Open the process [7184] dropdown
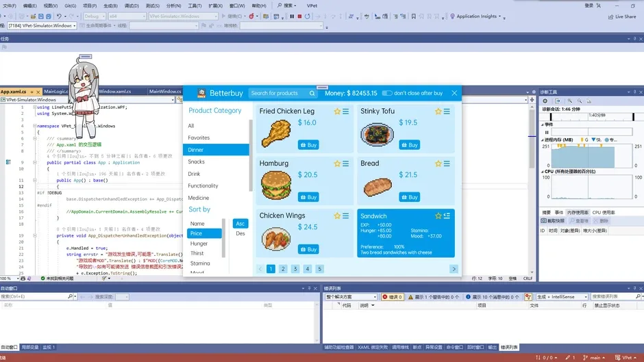 [42, 25]
